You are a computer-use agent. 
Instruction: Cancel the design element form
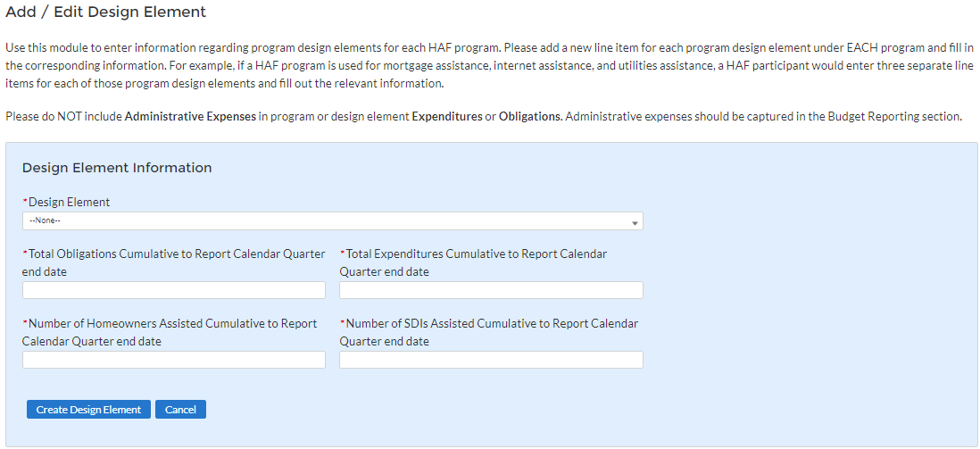180,410
